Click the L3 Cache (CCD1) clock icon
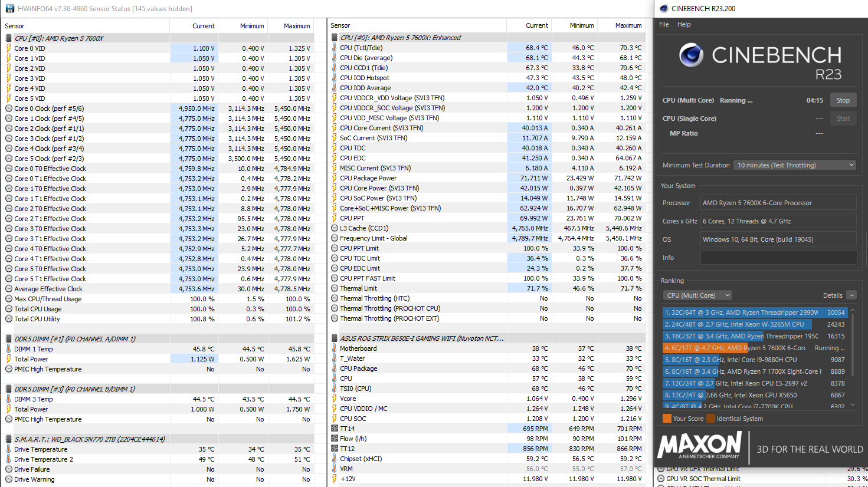Screen dimensions: 868x487 point(335,228)
